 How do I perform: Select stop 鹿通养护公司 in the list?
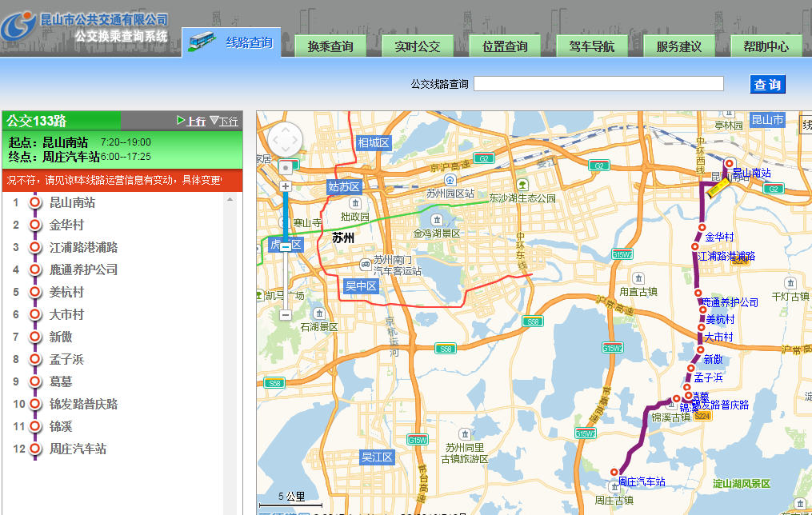tap(83, 269)
